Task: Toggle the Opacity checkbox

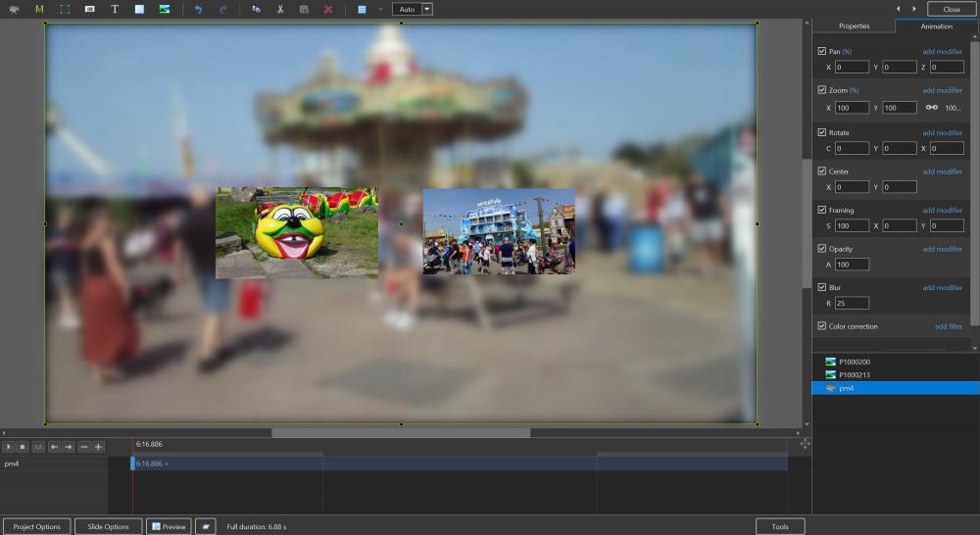Action: click(822, 249)
